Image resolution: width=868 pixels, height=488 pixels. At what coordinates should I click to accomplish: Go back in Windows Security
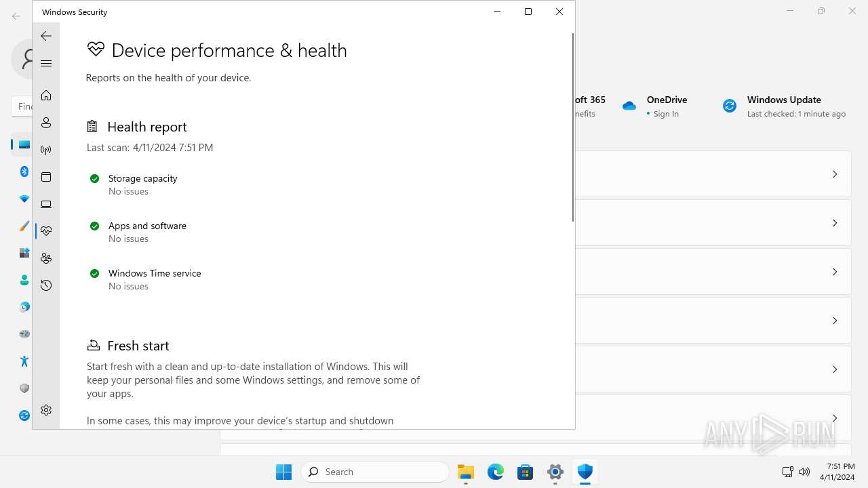pyautogui.click(x=46, y=36)
